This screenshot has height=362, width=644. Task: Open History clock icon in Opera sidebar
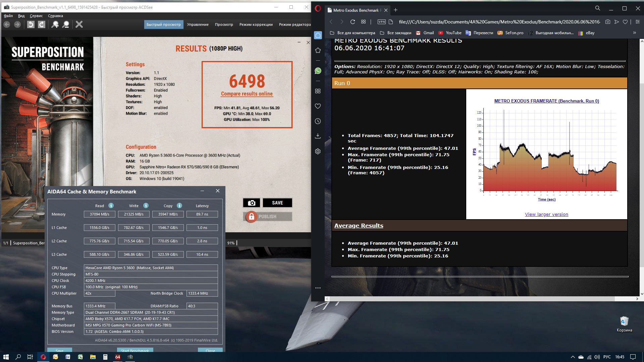coord(318,121)
